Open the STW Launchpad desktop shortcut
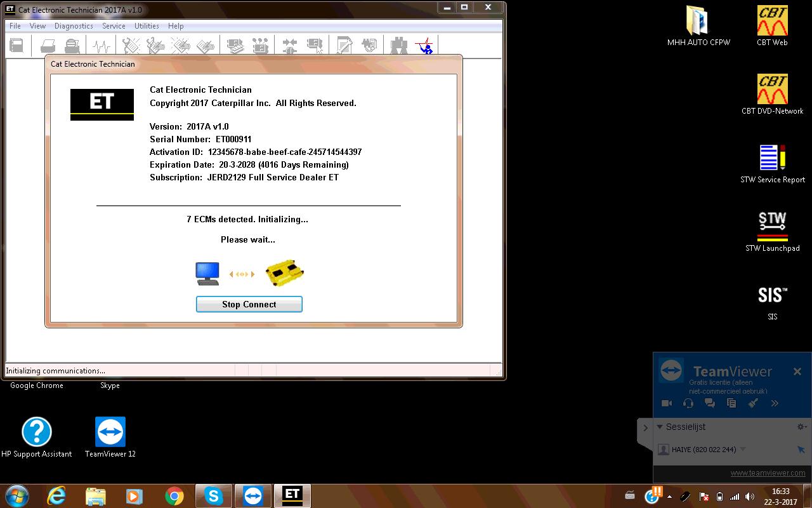This screenshot has height=508, width=812. (772, 232)
